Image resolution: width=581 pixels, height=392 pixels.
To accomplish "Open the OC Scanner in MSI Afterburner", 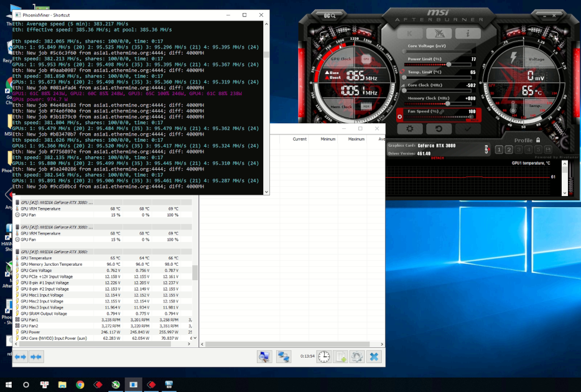I will [330, 16].
